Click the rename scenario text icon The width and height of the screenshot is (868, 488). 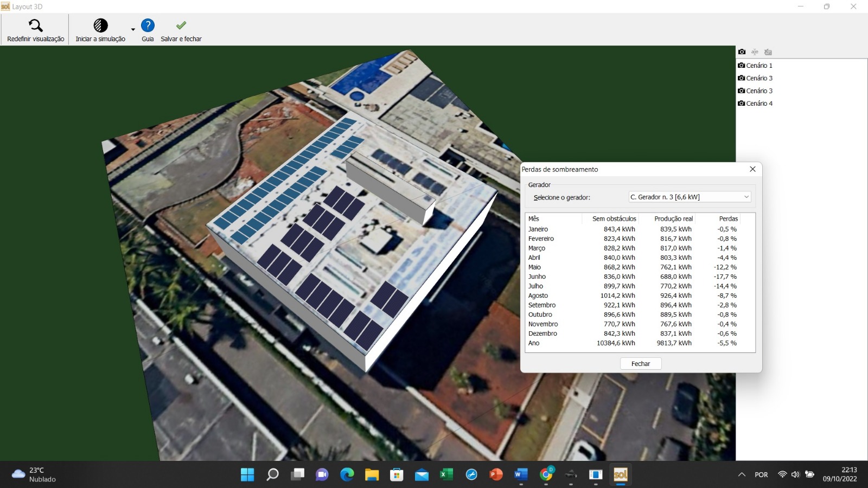(x=755, y=52)
